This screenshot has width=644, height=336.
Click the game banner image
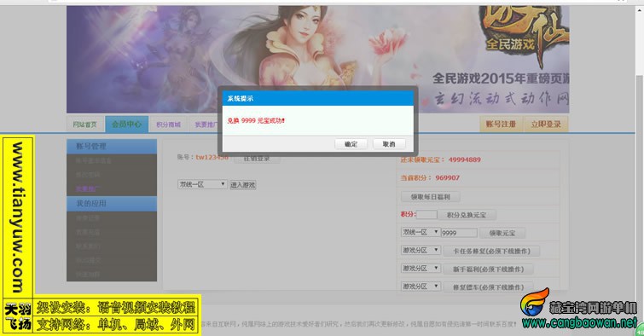[318, 59]
